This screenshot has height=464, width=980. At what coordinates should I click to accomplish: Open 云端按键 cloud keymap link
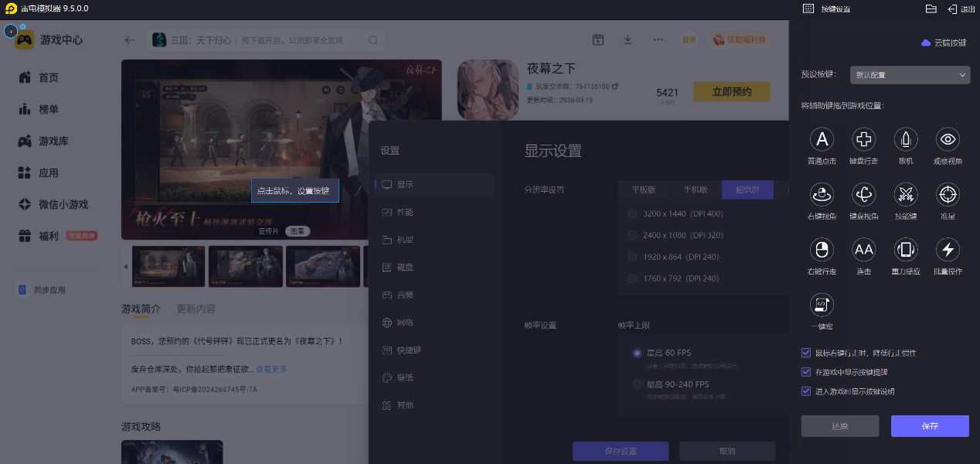tap(944, 43)
